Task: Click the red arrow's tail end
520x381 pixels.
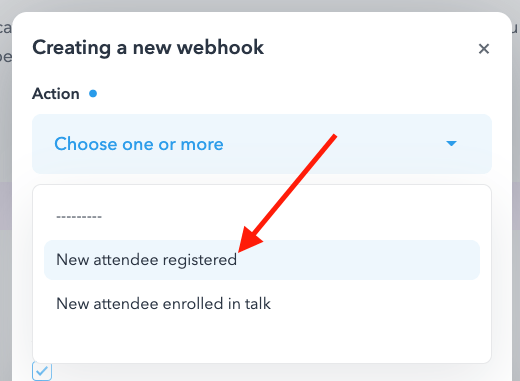Action: (x=334, y=136)
